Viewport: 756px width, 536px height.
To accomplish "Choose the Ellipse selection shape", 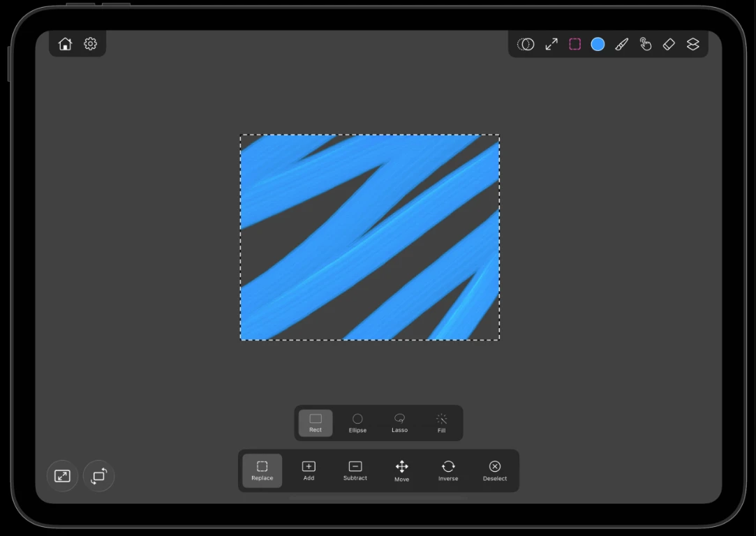I will click(x=357, y=423).
